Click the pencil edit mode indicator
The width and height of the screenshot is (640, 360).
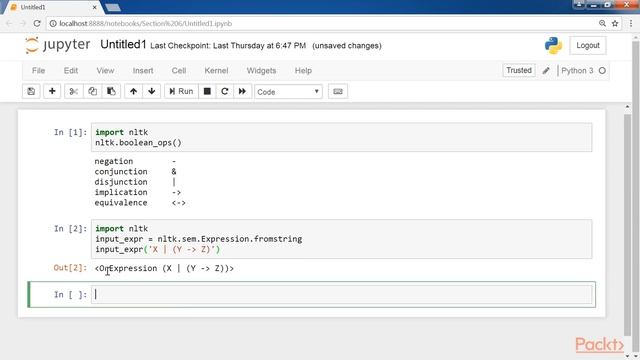546,71
